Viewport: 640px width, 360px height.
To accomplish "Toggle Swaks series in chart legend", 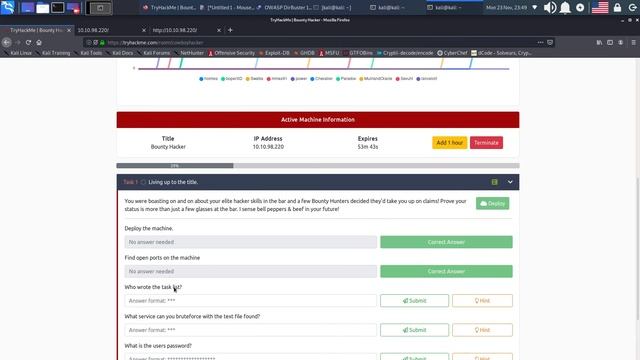I will [254, 78].
